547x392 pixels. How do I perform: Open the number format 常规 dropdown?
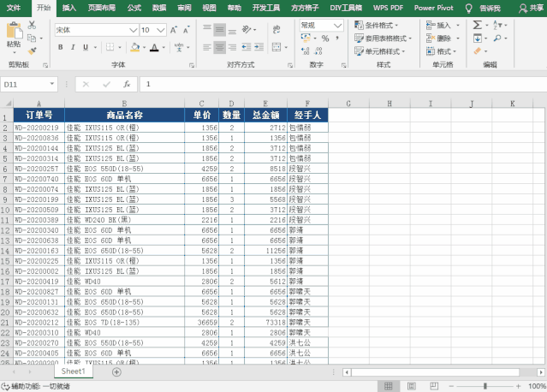tap(337, 25)
